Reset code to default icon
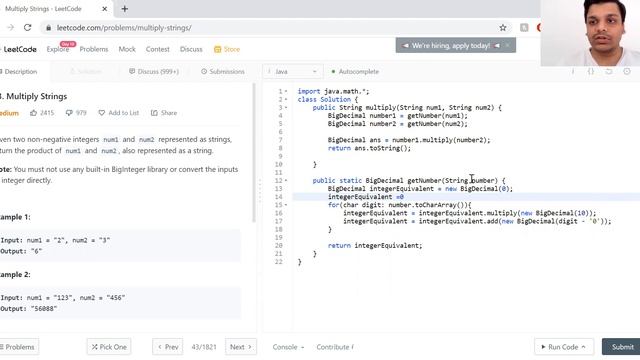The height and width of the screenshot is (360, 640). click(x=609, y=71)
